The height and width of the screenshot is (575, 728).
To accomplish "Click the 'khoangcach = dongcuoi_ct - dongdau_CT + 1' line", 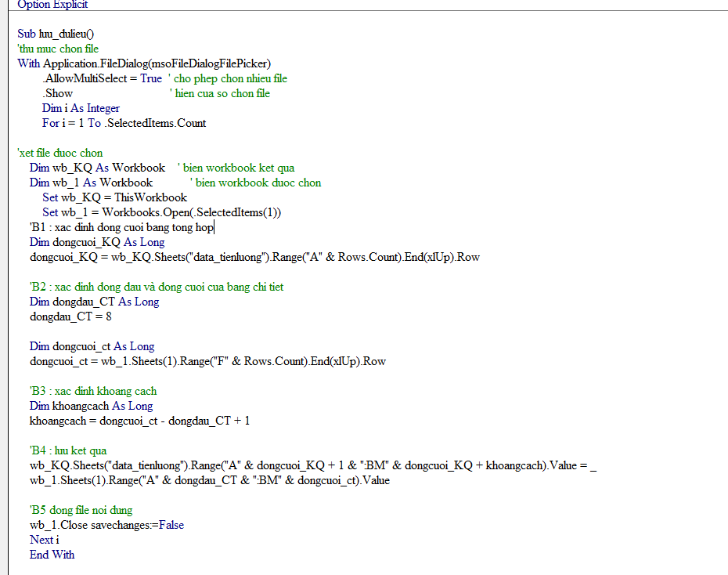I will click(140, 421).
